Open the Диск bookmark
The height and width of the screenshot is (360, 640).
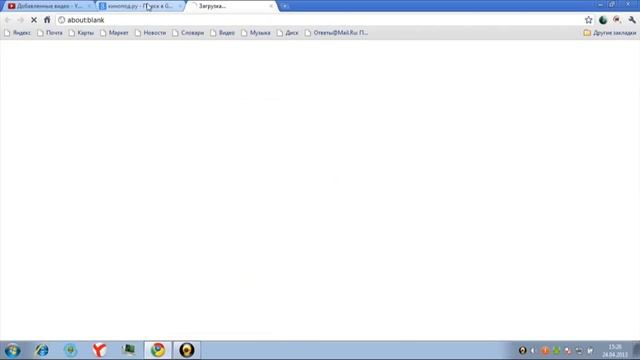click(x=287, y=33)
